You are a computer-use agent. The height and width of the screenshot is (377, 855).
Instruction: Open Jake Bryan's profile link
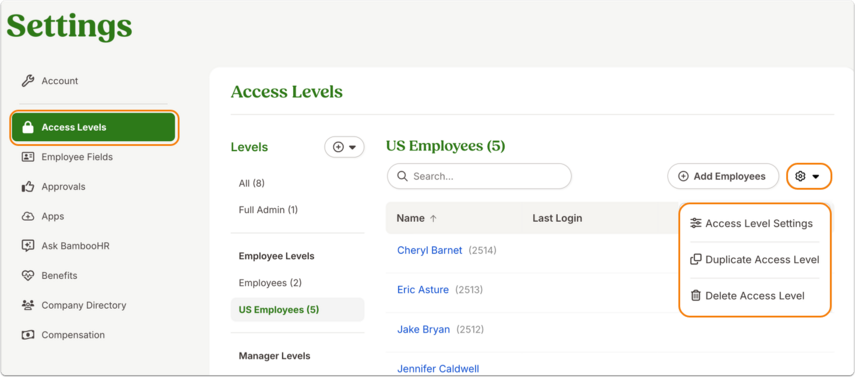(x=424, y=330)
